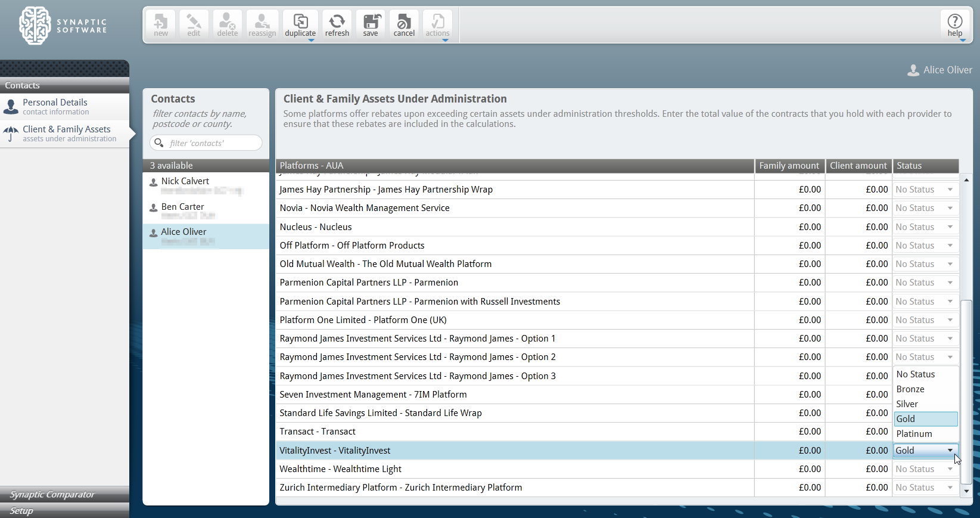Click the 3 available contacts header

point(206,166)
